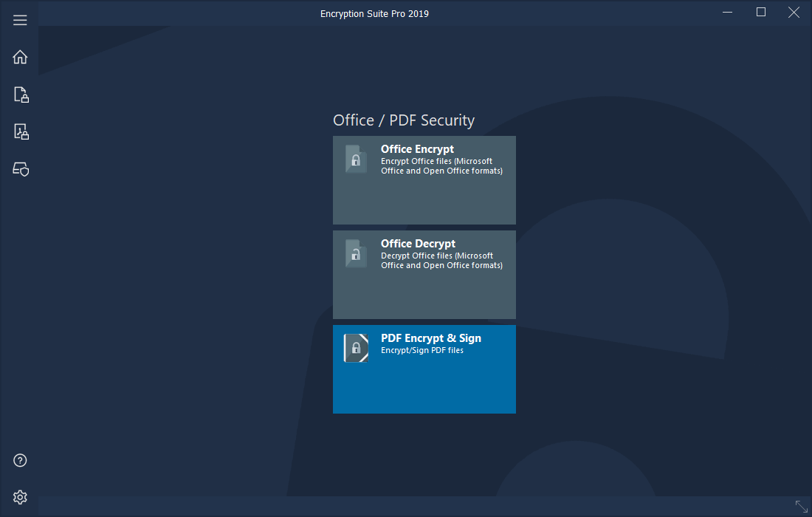Click the Encryption Suite Pro 2019 title text

(x=374, y=13)
